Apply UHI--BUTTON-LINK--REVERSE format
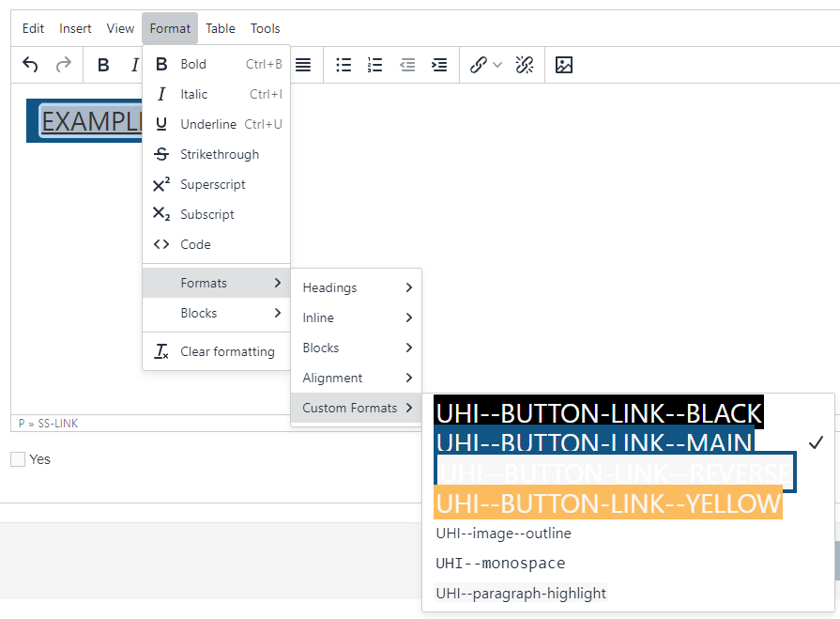Image resolution: width=840 pixels, height=619 pixels. coord(615,472)
